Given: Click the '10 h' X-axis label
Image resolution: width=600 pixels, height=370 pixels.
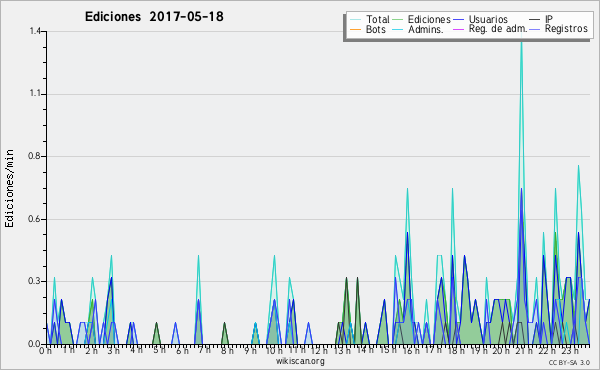Looking at the screenshot, I should 274,350.
